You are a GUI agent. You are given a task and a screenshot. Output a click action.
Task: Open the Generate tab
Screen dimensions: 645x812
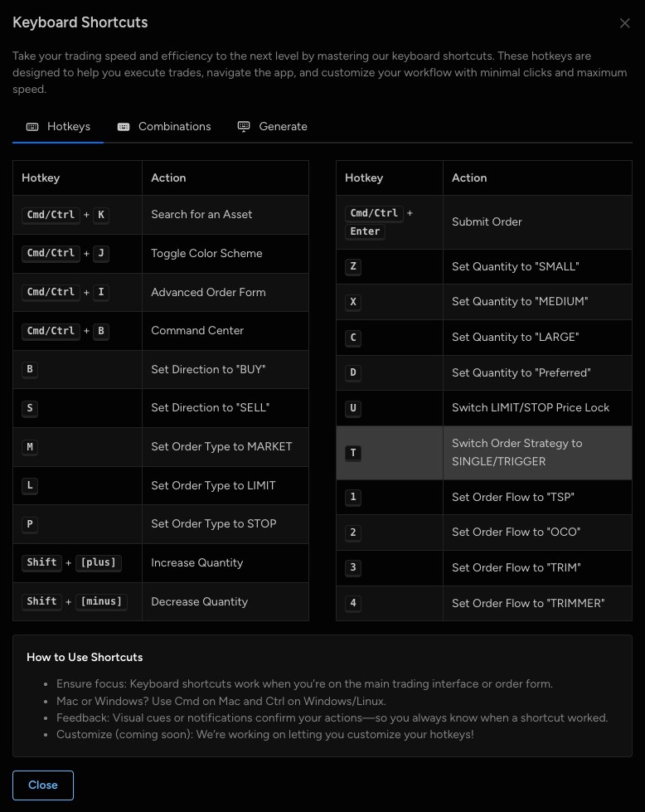[283, 127]
